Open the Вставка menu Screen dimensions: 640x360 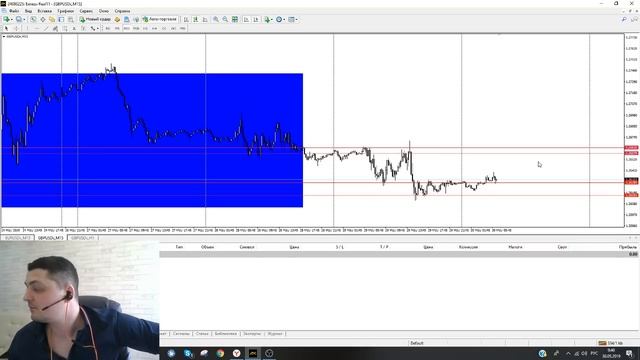pos(44,11)
